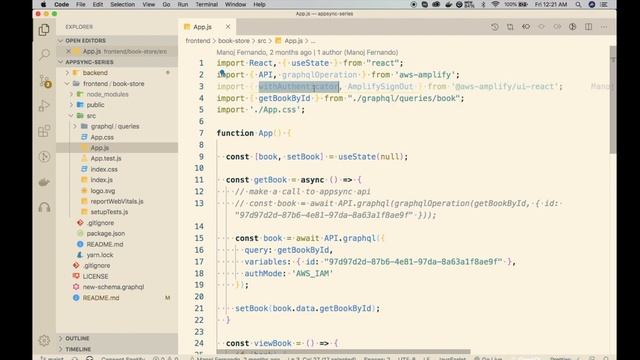Open the Terminal menu
Viewport: 640px width, 360px height.
207,4
